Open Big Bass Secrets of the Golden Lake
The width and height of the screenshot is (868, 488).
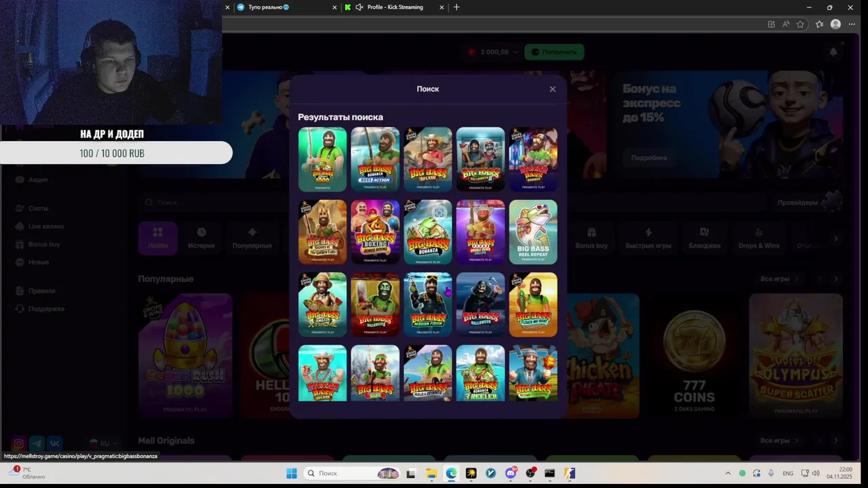(x=322, y=232)
